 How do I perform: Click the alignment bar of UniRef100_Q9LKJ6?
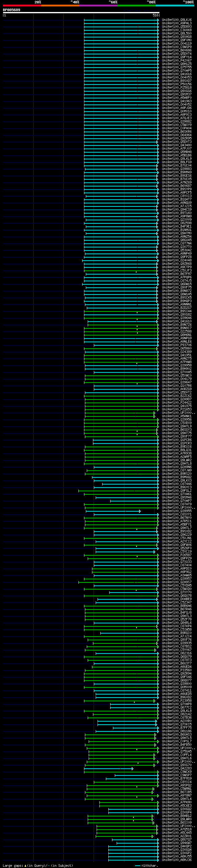(x=121, y=20)
